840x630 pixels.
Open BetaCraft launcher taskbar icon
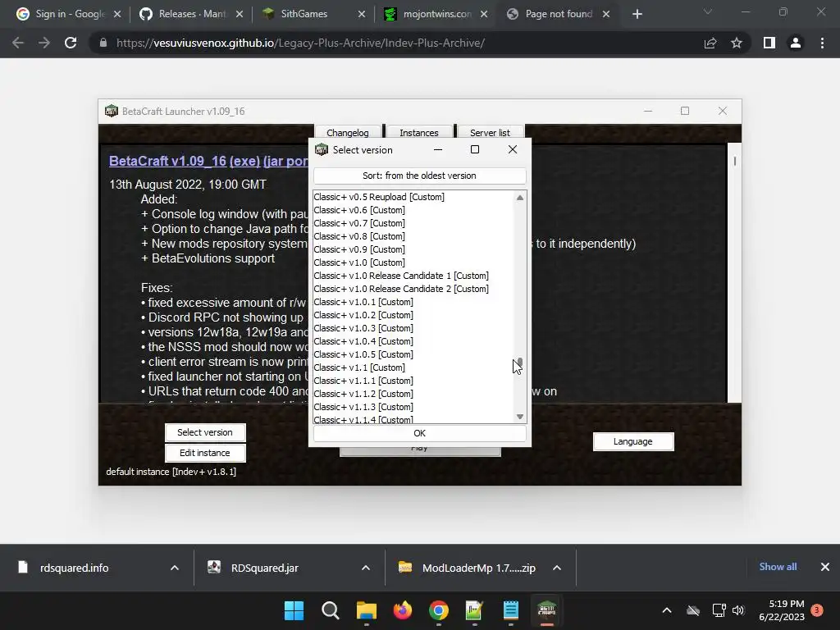pyautogui.click(x=546, y=610)
